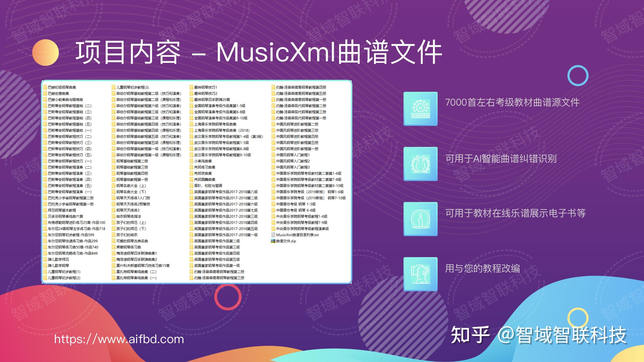644x362 pixels.
Task: Click the folder icon of 拜厄钢琴基本教程
Action: pos(45,210)
